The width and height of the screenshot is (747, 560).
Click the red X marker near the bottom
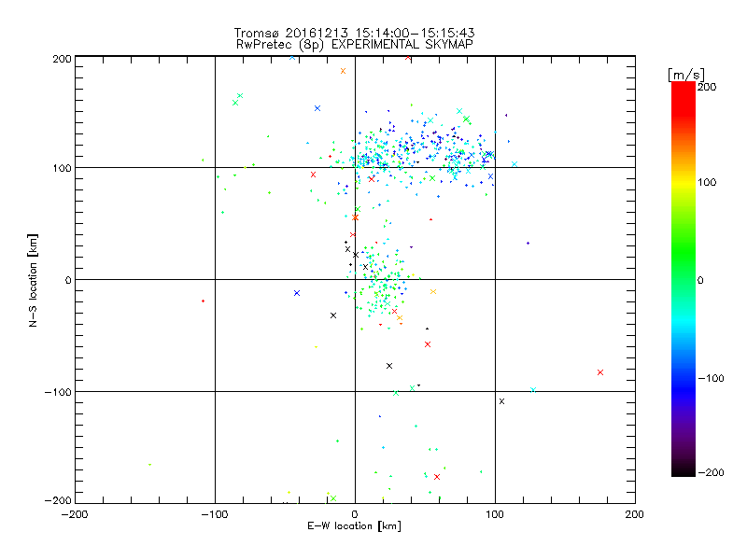point(437,476)
